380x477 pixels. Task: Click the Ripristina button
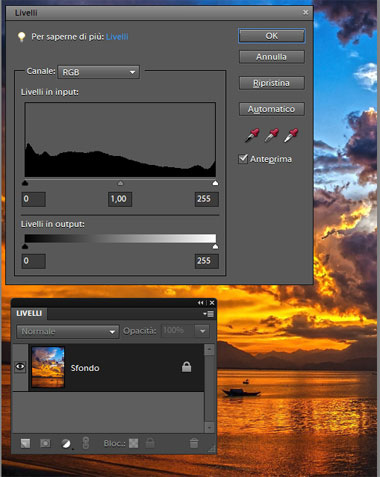[x=272, y=83]
